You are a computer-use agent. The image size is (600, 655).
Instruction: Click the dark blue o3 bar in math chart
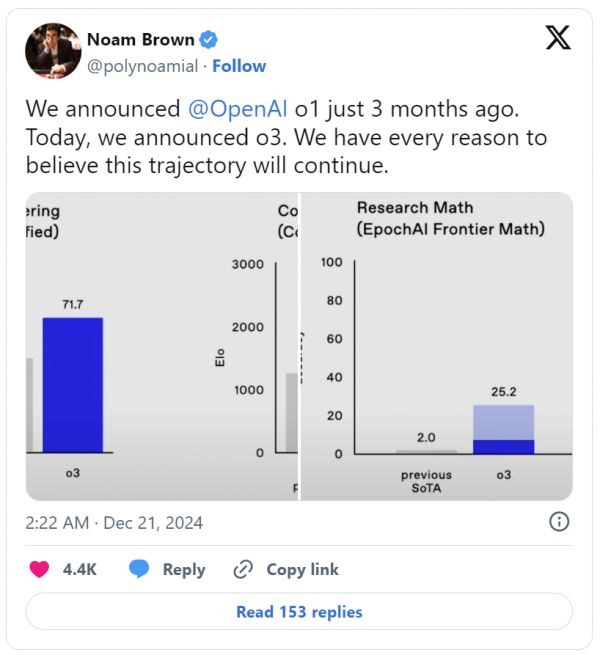(503, 446)
